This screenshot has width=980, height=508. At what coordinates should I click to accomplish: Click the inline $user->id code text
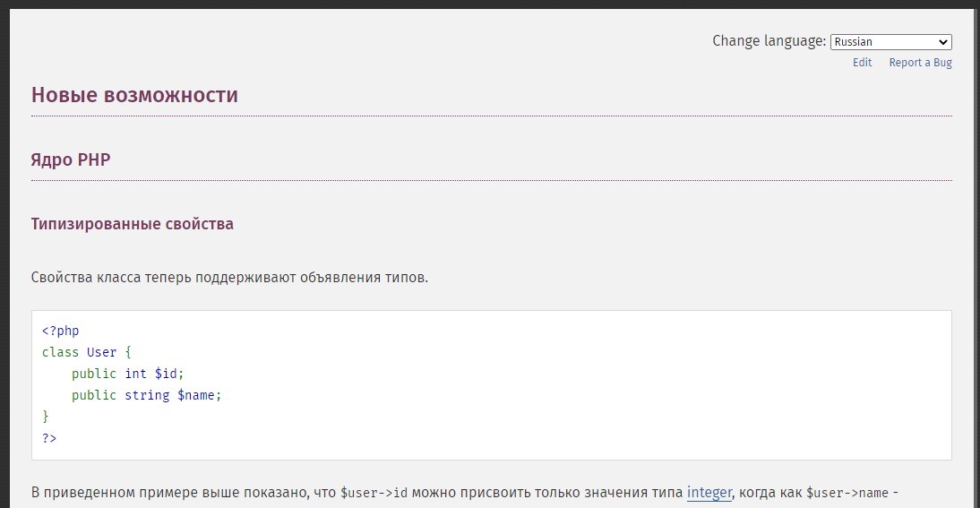pos(374,494)
